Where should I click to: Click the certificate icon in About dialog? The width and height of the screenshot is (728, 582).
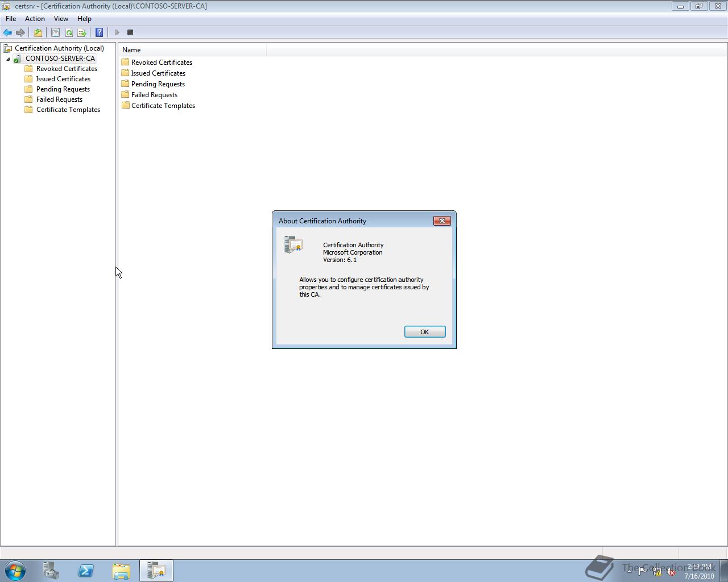click(293, 244)
